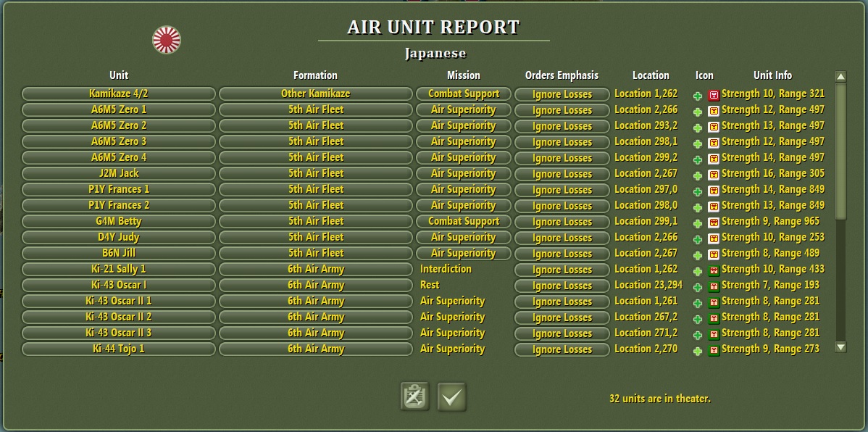
Task: Click the unit info icon for P1Y Frances 1
Action: pyautogui.click(x=714, y=189)
